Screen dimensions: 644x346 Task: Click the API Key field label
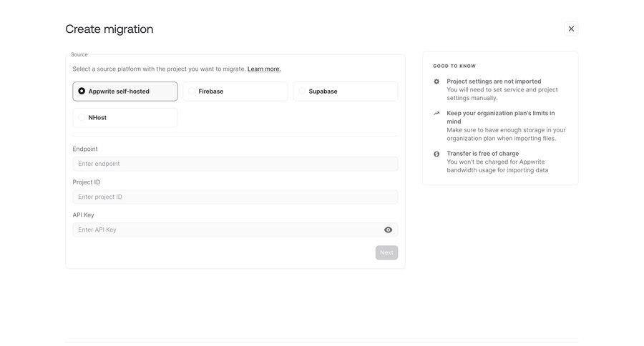pos(84,214)
